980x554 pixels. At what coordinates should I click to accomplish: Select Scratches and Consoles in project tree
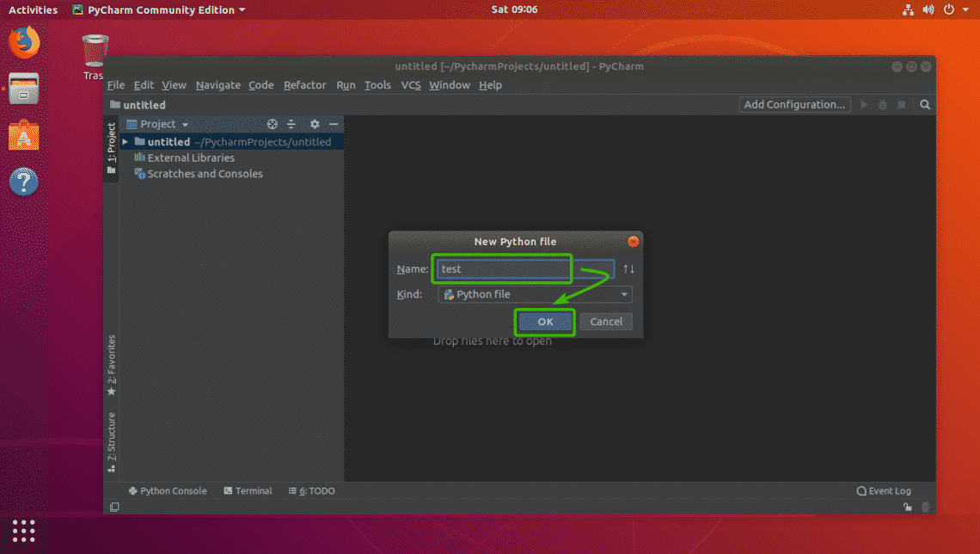tap(199, 174)
